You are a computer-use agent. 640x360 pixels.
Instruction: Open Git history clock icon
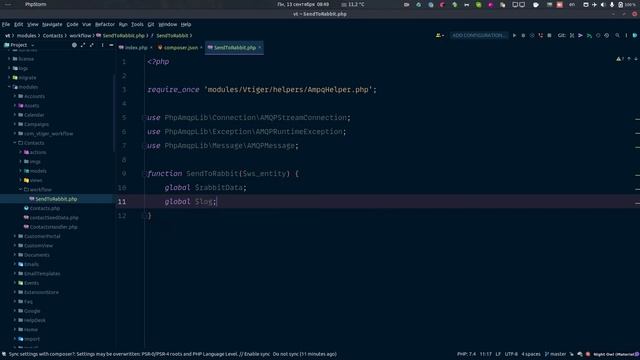pos(598,36)
